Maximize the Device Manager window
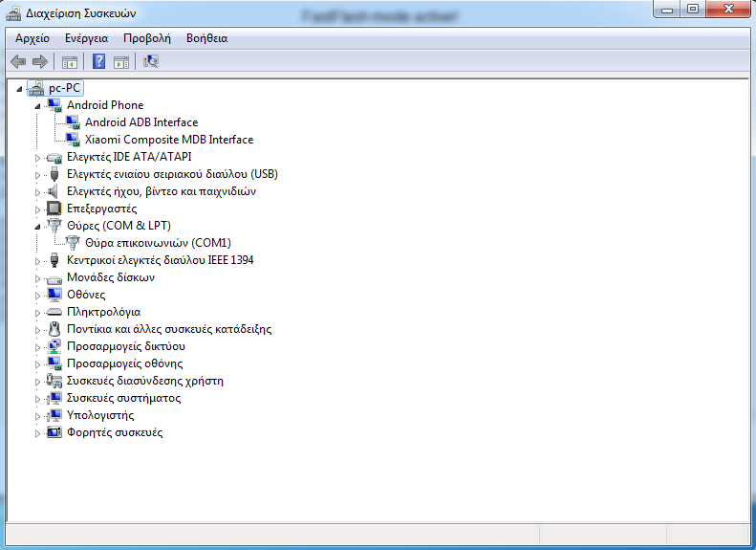The width and height of the screenshot is (756, 550). tap(693, 10)
